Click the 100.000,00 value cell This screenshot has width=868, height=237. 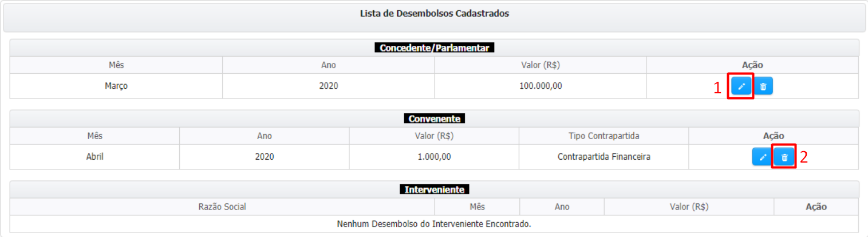540,86
